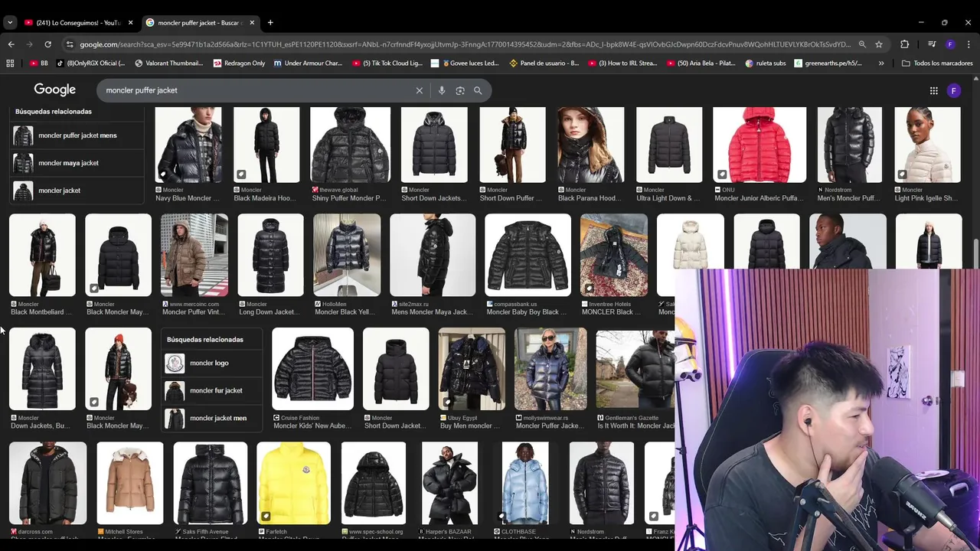Open the Valorant Thumbnail bookmark
The width and height of the screenshot is (980, 551).
click(x=171, y=64)
